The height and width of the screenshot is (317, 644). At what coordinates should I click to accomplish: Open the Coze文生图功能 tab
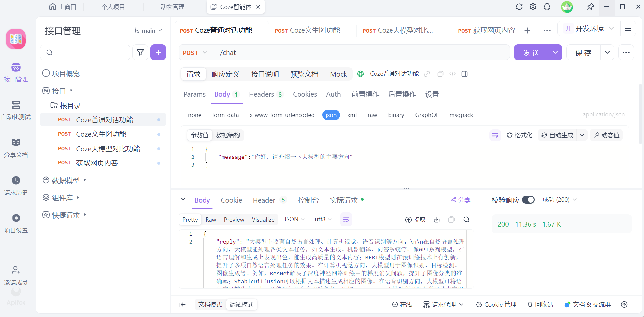pos(307,30)
